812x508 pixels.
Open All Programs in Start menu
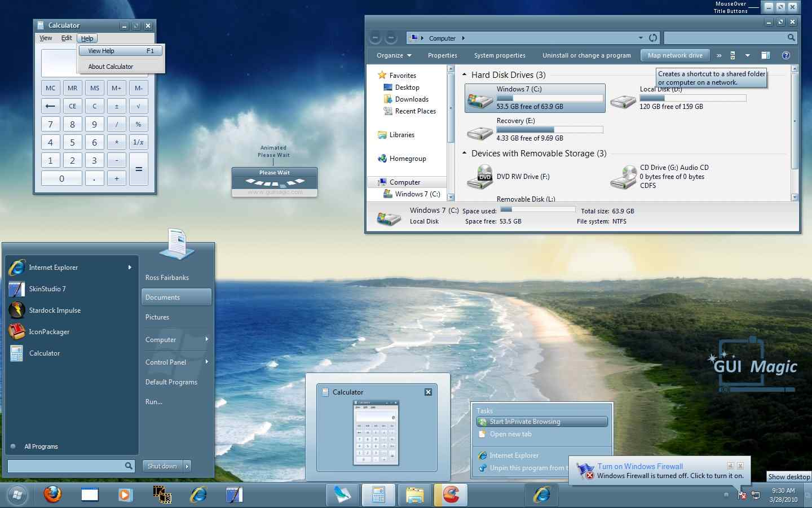[41, 446]
